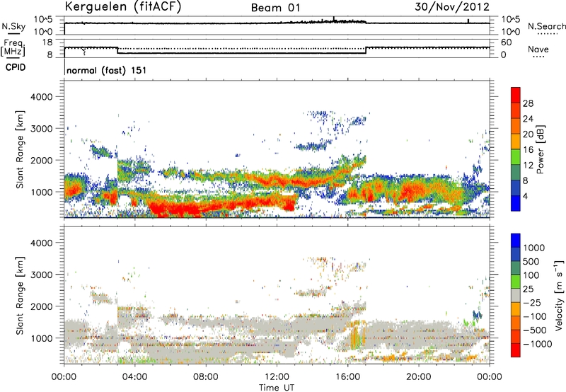Click the 1000 value on the Velocity scale
The height and width of the screenshot is (392, 566).
tap(534, 248)
